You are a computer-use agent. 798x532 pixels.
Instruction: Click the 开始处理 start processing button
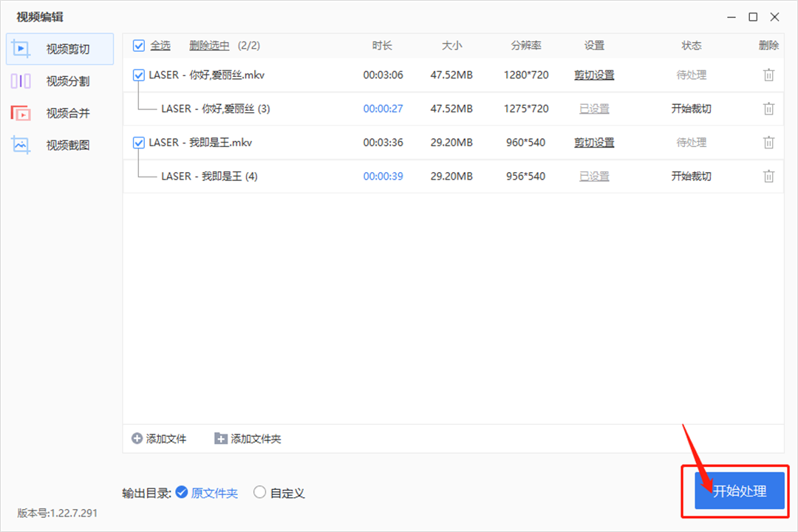pyautogui.click(x=740, y=491)
